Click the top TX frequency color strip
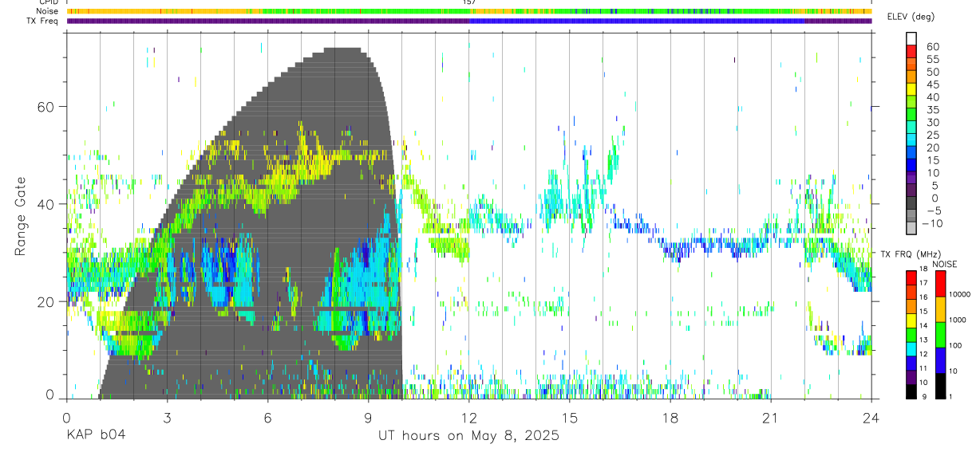Viewport: 980px width, 452px height. (469, 21)
